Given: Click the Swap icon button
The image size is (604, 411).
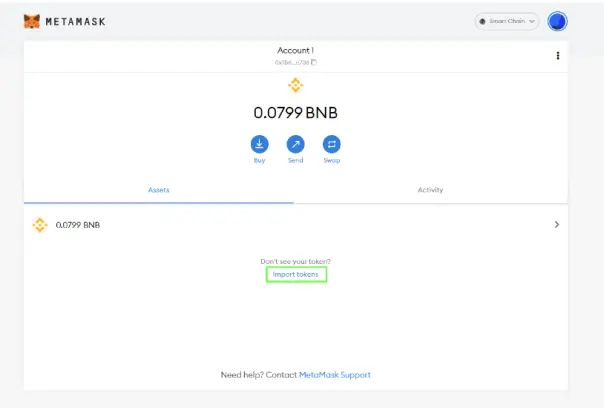Looking at the screenshot, I should (331, 144).
